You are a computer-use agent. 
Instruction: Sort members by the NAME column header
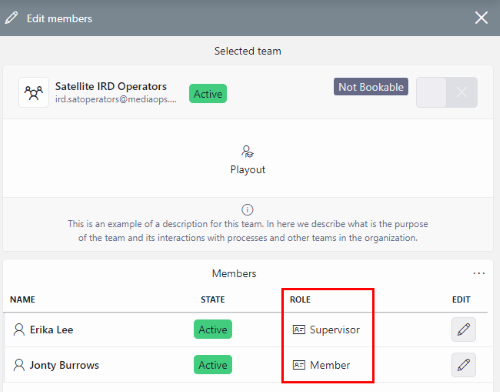click(x=22, y=299)
